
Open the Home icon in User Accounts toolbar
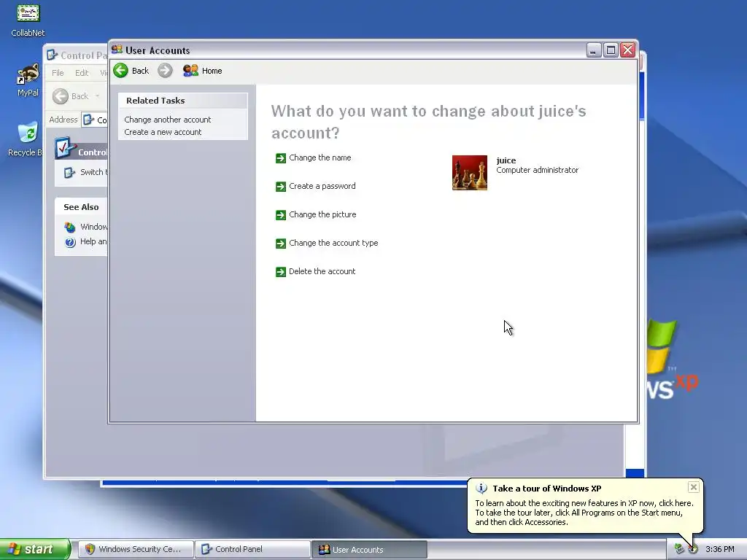click(190, 71)
